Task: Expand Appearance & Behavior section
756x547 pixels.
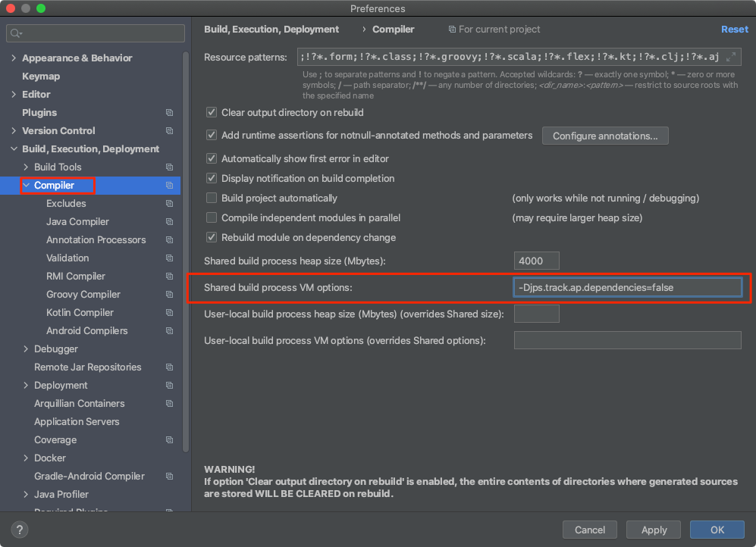Action: pos(14,58)
